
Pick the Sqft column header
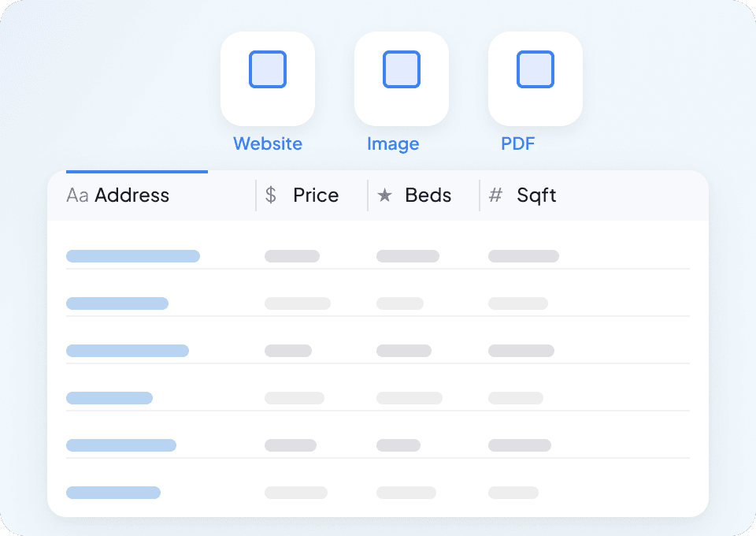point(536,195)
